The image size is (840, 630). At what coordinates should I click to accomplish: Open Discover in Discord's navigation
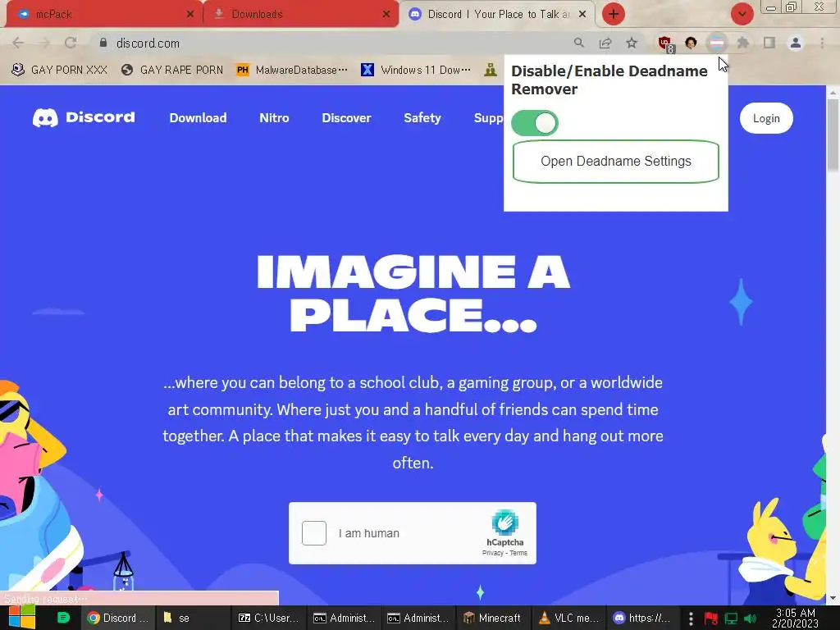click(347, 118)
